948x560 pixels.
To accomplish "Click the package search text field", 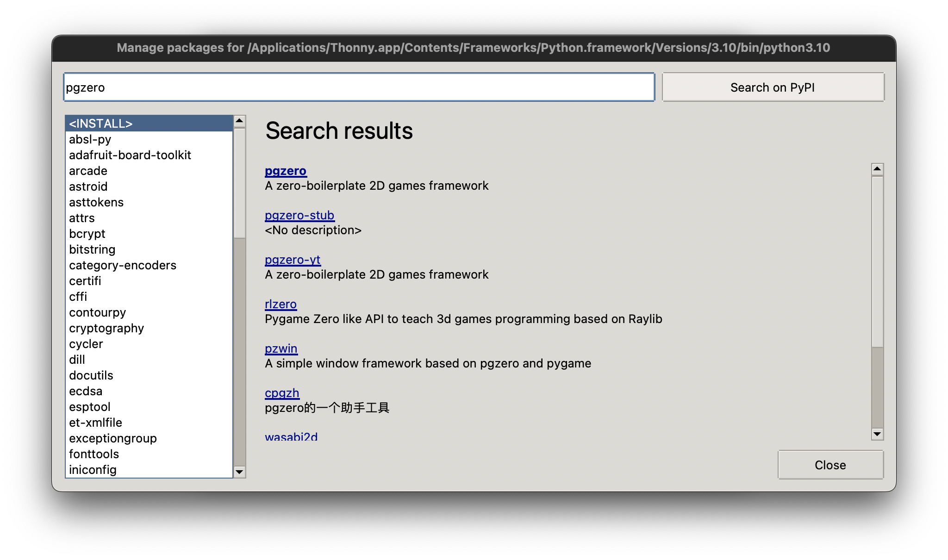I will click(359, 87).
